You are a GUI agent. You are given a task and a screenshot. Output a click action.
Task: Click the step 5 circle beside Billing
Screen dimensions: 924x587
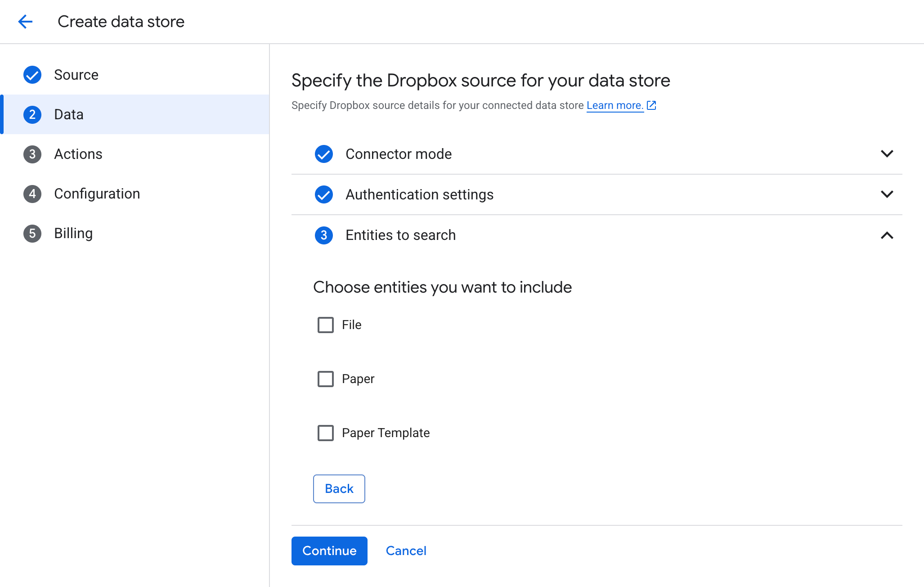pyautogui.click(x=32, y=233)
